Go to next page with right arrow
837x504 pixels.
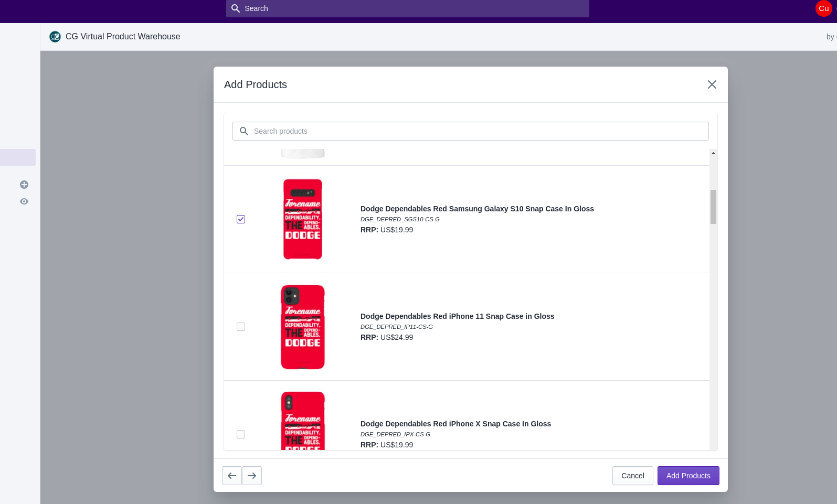coord(252,476)
